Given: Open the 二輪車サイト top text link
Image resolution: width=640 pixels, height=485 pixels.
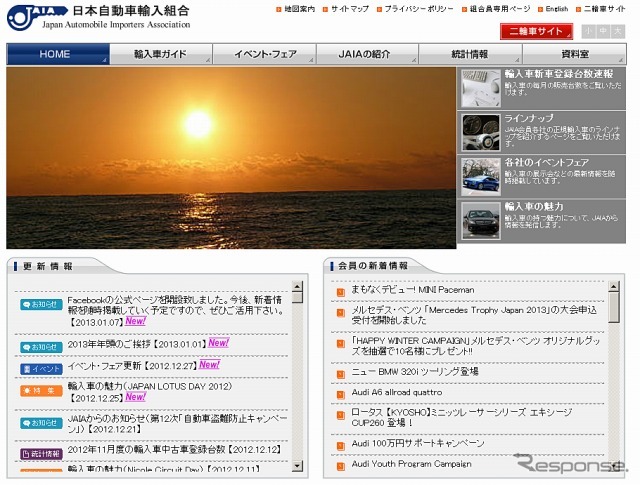Looking at the screenshot, I should click(x=604, y=9).
